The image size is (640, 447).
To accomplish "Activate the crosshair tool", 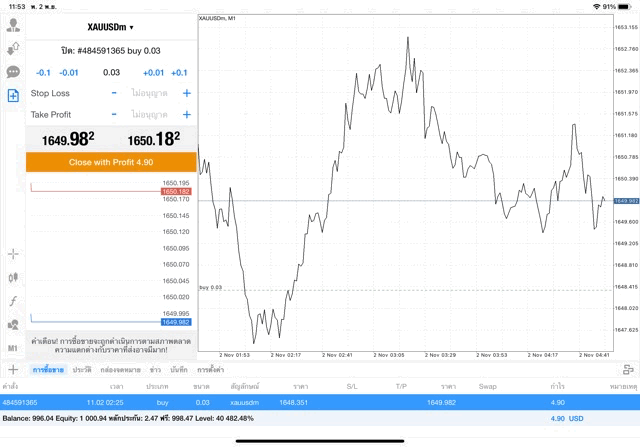I will pos(13,255).
